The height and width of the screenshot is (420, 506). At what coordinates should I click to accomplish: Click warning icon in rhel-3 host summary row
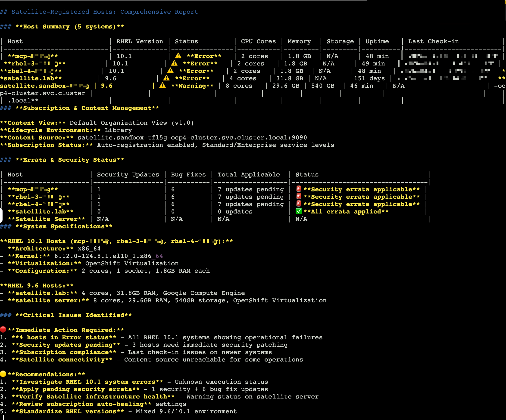click(174, 63)
